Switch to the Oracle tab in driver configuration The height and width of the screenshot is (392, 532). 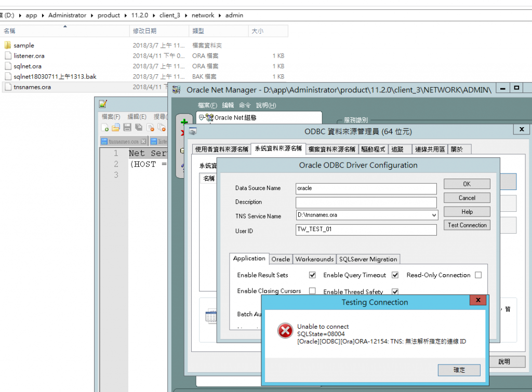click(x=281, y=259)
